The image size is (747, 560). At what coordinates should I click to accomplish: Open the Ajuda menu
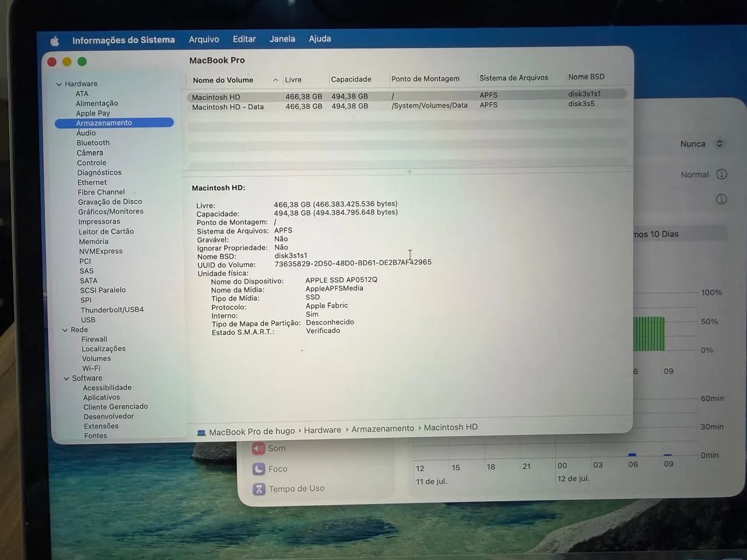(x=320, y=38)
